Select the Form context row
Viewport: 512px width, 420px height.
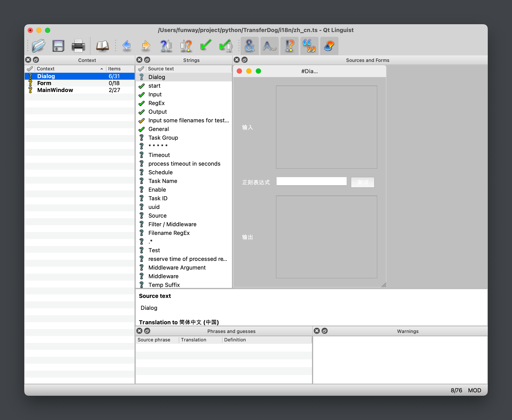pyautogui.click(x=44, y=83)
